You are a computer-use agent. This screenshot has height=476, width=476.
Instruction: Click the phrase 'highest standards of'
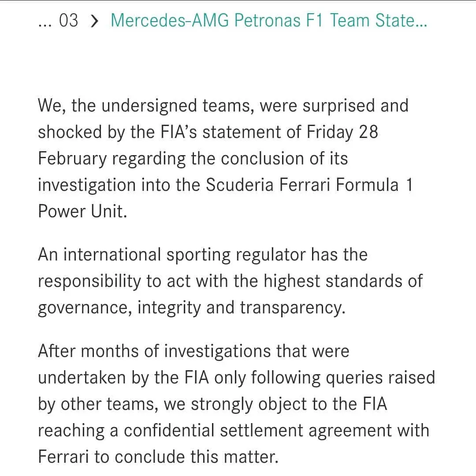(x=343, y=281)
